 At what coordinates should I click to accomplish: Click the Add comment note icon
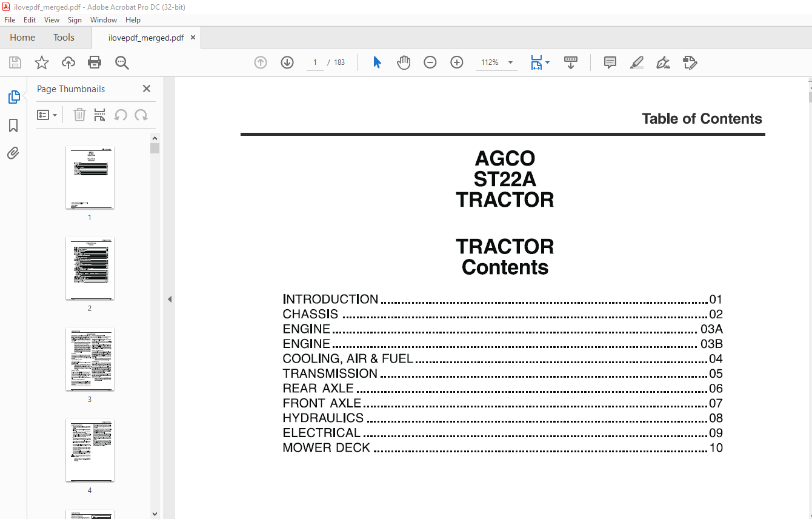click(610, 62)
